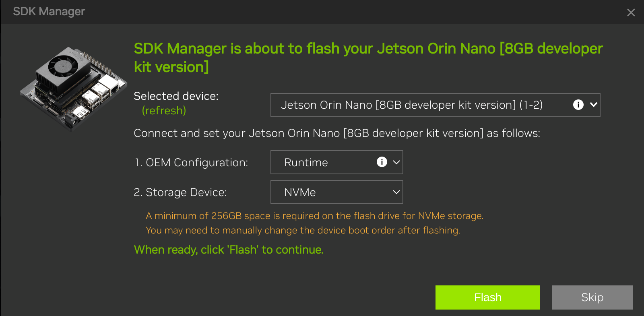
Task: Click the SDK Manager title text
Action: click(x=48, y=12)
